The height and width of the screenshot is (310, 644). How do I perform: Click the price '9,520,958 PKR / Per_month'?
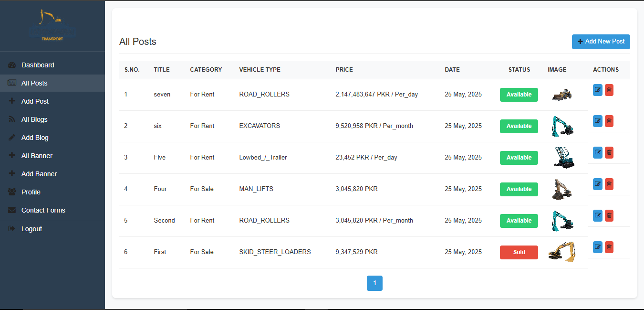(374, 126)
